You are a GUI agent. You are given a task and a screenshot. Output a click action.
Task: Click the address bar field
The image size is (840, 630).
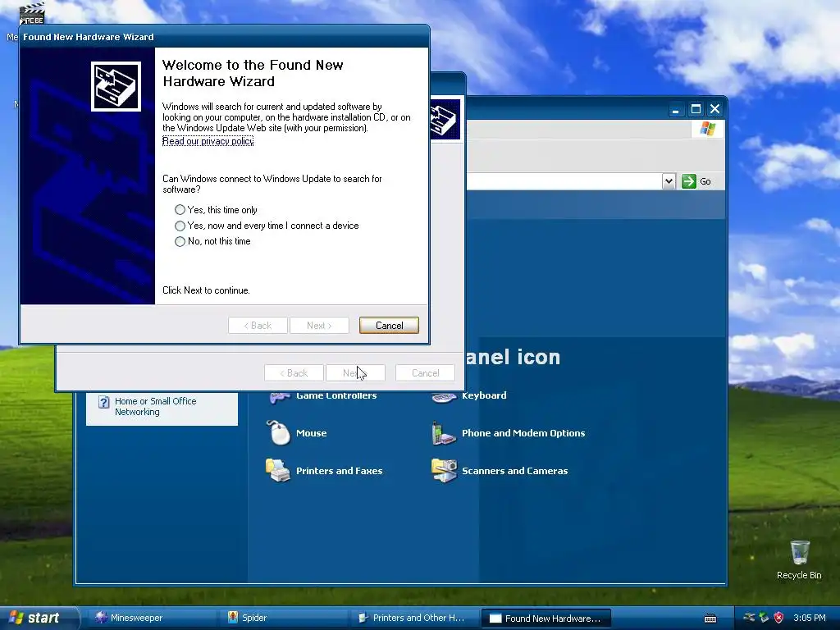564,181
